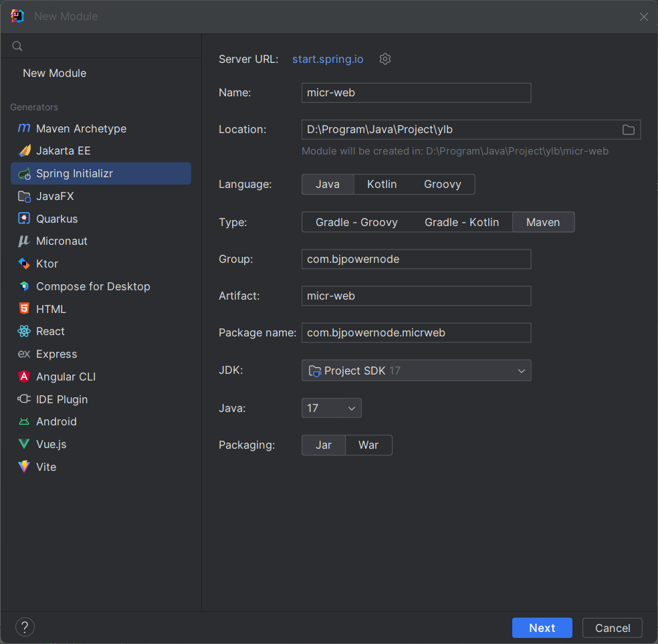Image resolution: width=658 pixels, height=644 pixels.
Task: Click the React atom icon
Action: pyautogui.click(x=24, y=331)
